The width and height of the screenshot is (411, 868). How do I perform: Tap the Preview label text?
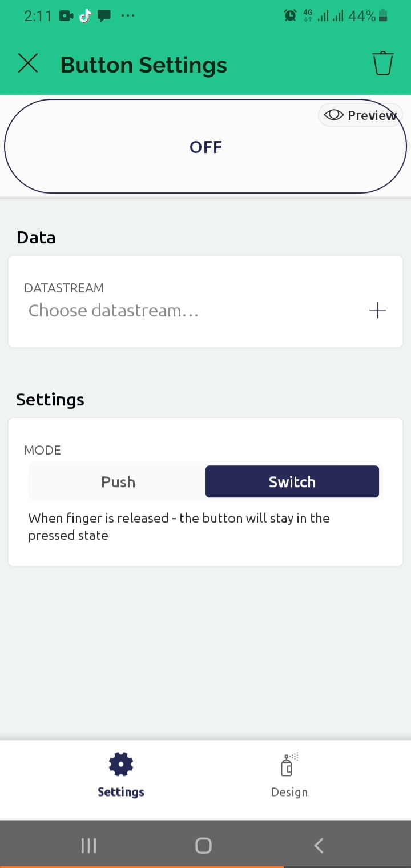(372, 115)
